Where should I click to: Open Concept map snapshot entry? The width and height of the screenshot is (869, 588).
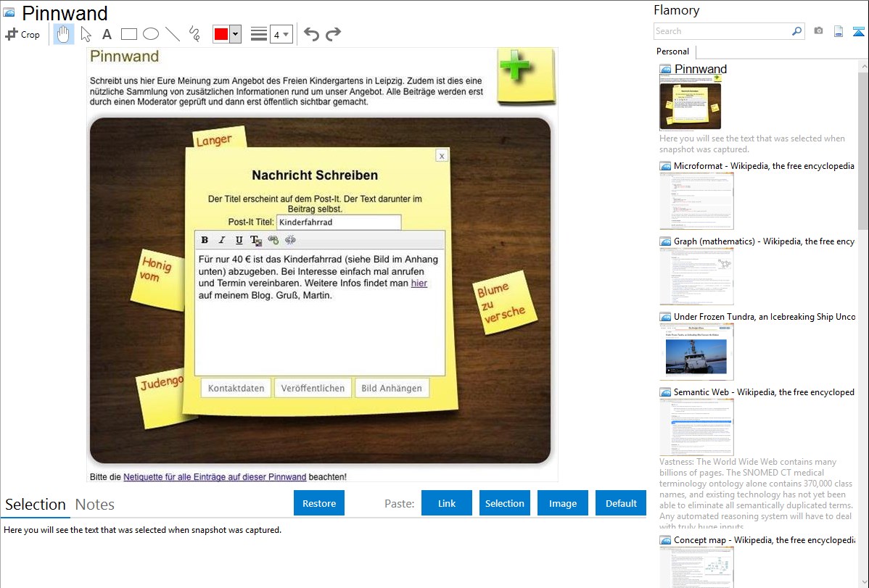pos(765,539)
